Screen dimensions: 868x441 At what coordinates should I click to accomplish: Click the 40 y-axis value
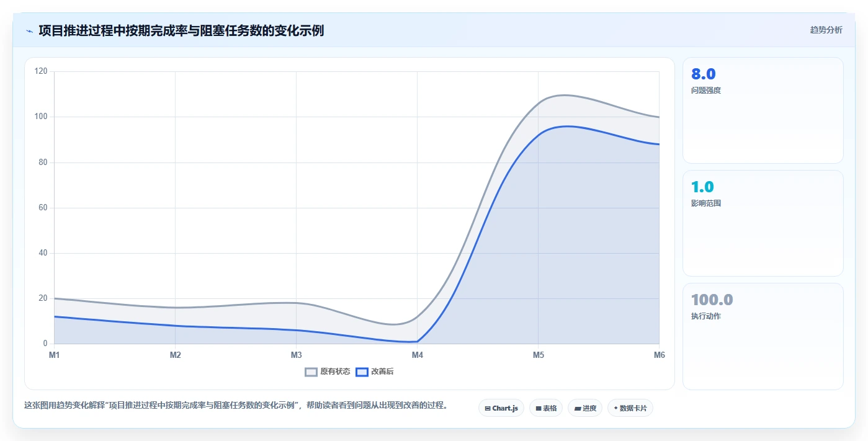coord(43,253)
